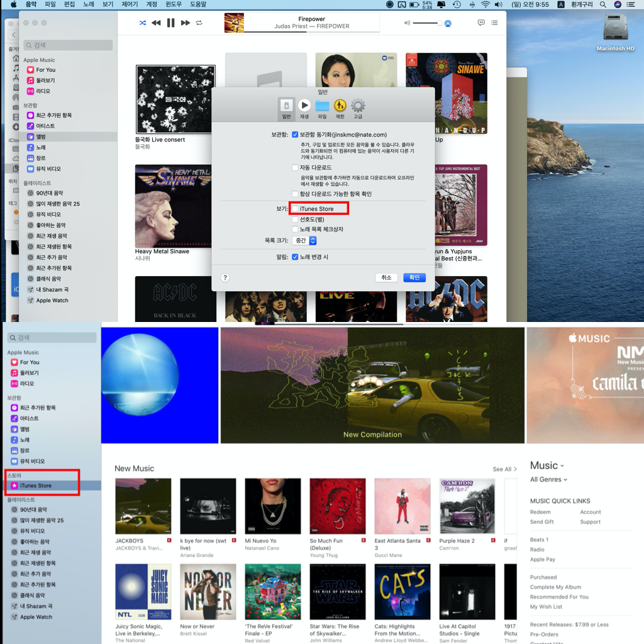Open the Up Next list icon

[x=494, y=23]
